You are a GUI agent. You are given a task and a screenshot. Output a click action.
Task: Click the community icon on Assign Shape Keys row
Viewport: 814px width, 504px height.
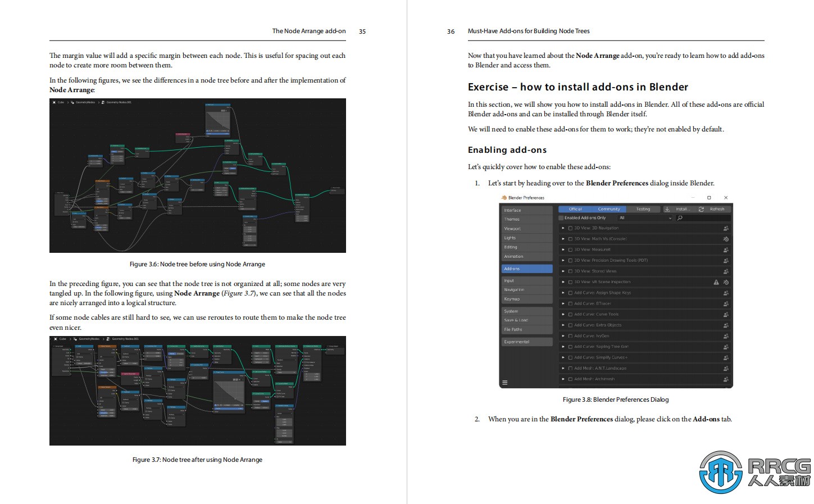click(x=726, y=293)
